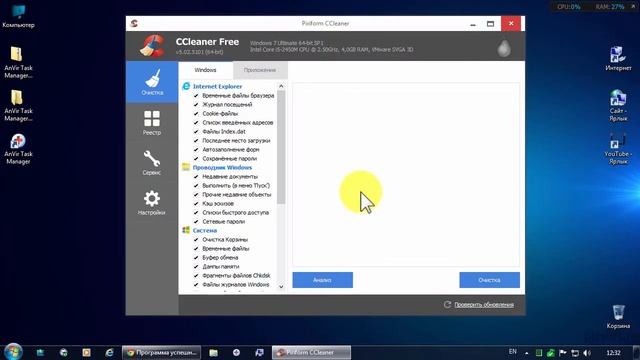Open the Корзина recycle bin
The height and width of the screenshot is (360, 640).
click(618, 316)
